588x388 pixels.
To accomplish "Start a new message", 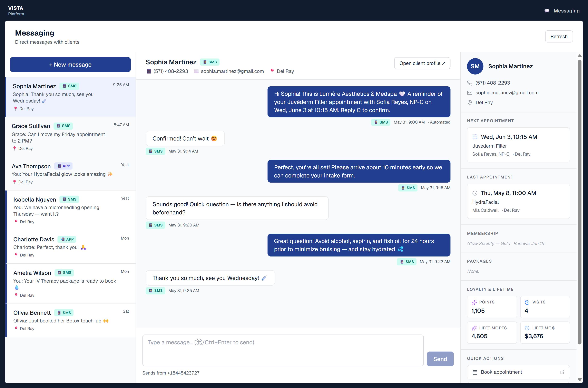I will coord(70,65).
